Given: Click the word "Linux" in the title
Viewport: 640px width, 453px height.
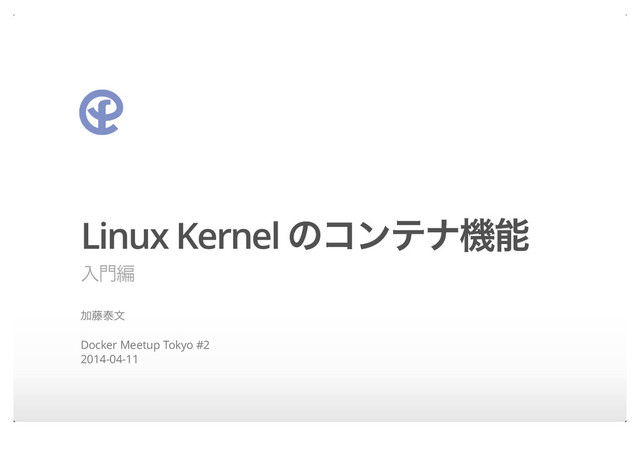Looking at the screenshot, I should 125,236.
